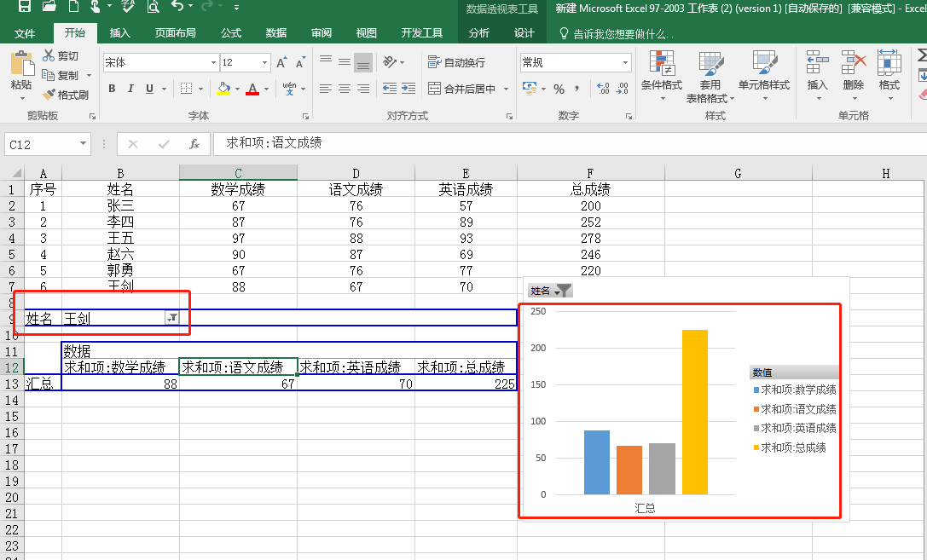
Task: Click the Percent Style icon
Action: [559, 89]
